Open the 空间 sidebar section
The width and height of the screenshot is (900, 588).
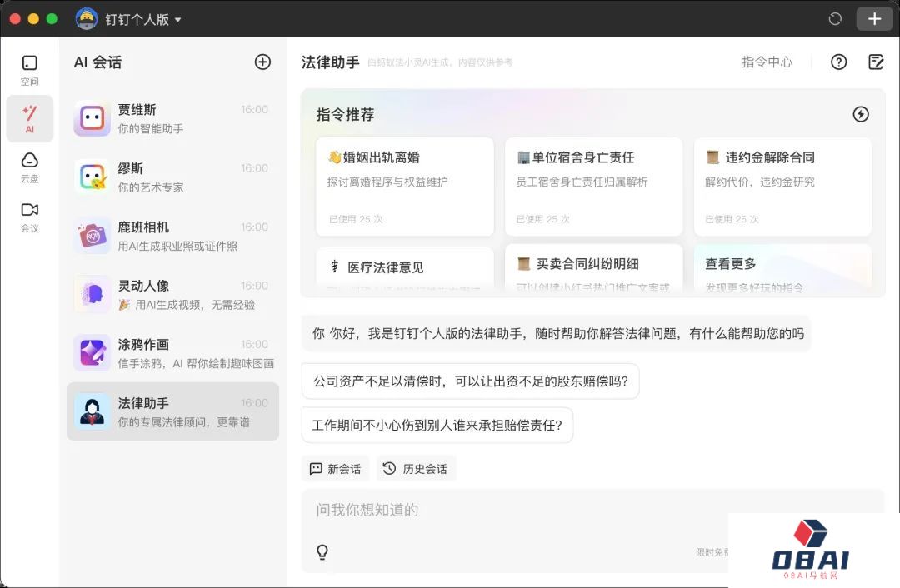pyautogui.click(x=30, y=71)
